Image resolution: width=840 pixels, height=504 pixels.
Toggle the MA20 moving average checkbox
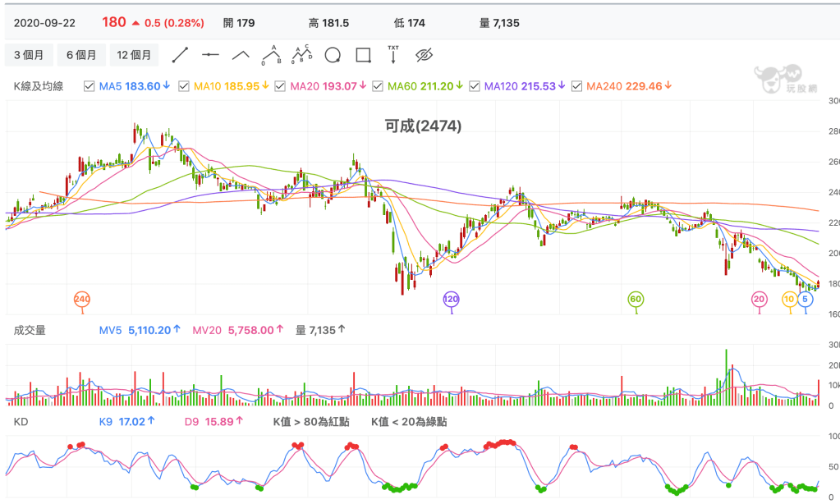tap(280, 86)
